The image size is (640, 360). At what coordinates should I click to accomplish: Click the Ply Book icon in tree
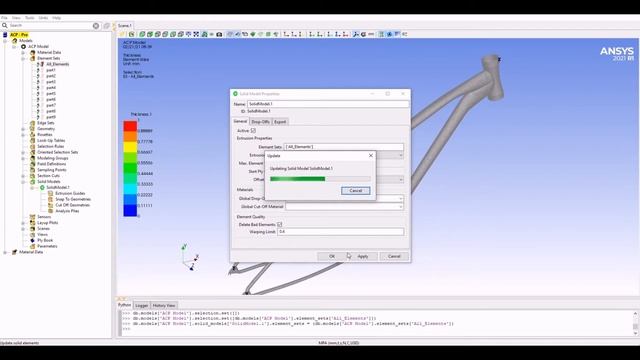tap(33, 240)
